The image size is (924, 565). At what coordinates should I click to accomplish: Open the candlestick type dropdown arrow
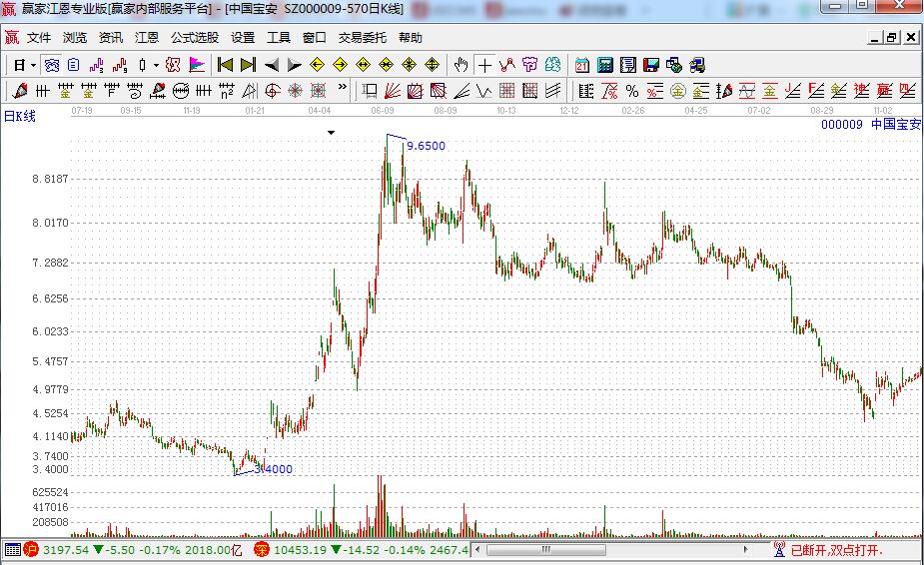tap(156, 65)
